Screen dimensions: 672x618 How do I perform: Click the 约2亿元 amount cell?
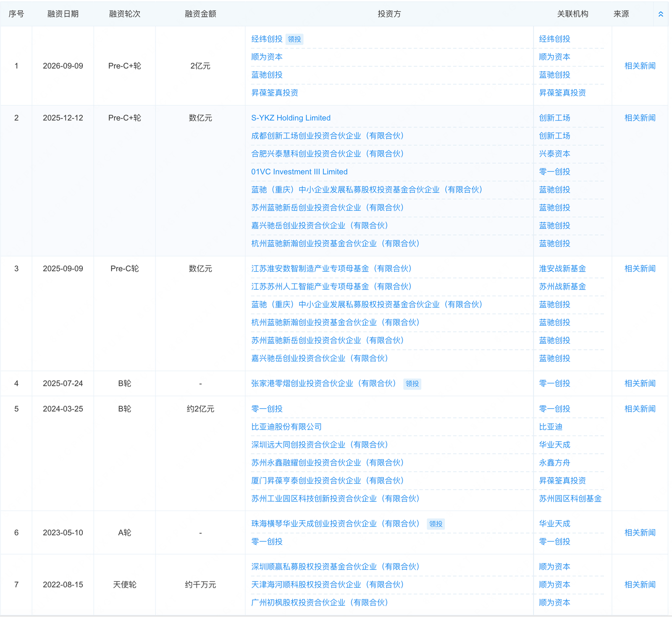200,409
